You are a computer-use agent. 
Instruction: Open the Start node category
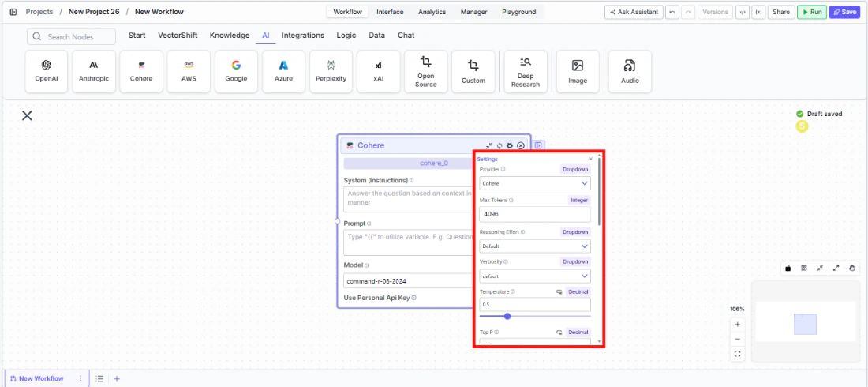[x=137, y=36]
